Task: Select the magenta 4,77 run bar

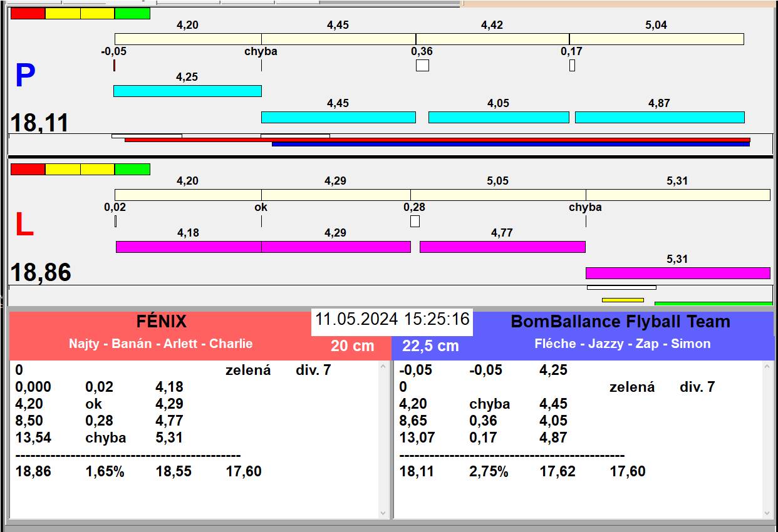Action: click(502, 247)
